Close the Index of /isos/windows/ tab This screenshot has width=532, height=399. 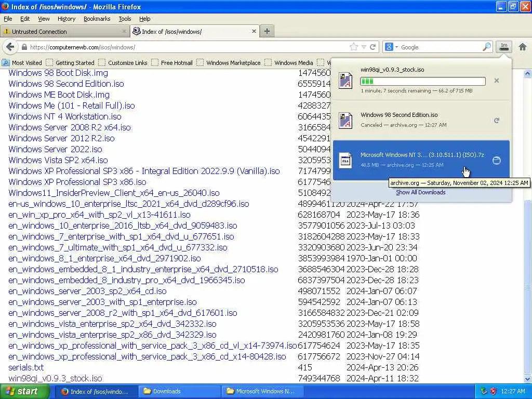point(254,31)
